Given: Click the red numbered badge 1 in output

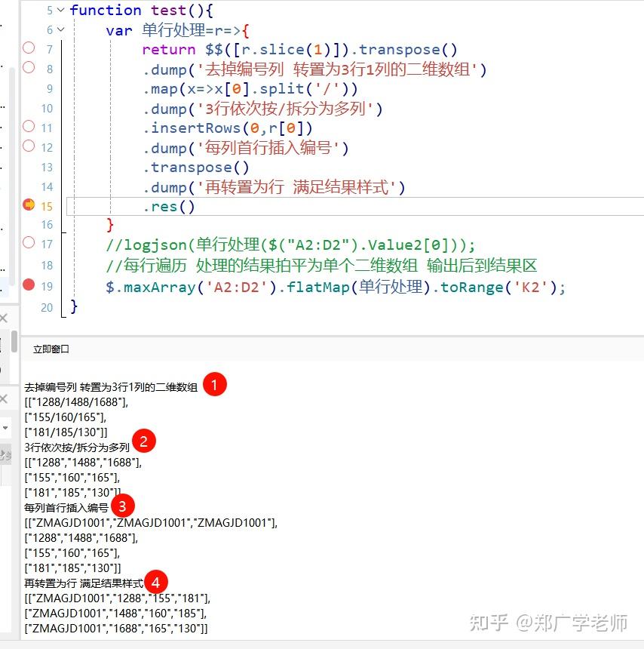Looking at the screenshot, I should 216,384.
